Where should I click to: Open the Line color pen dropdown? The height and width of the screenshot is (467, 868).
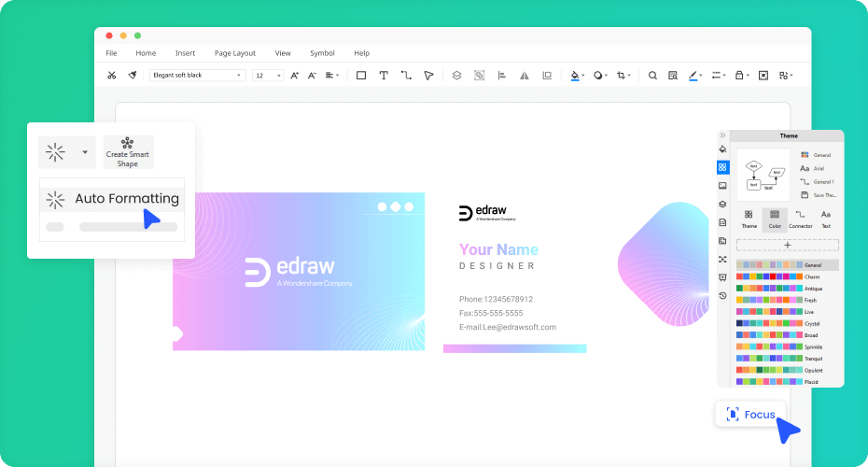(695, 76)
